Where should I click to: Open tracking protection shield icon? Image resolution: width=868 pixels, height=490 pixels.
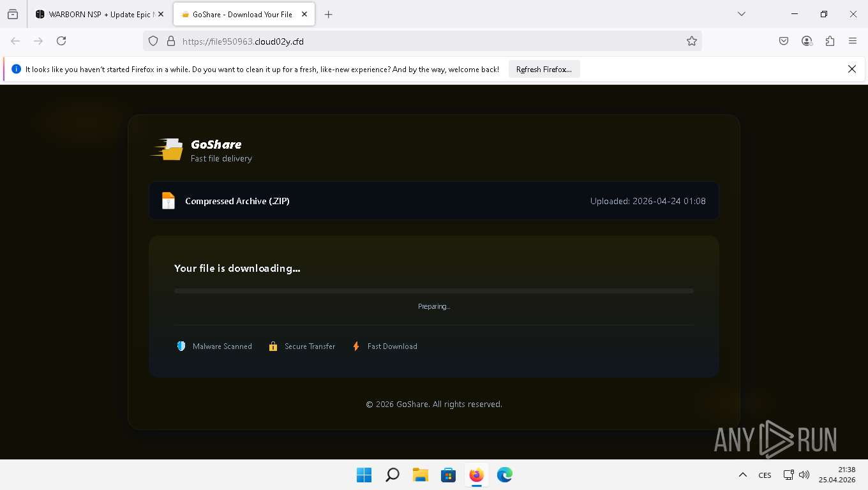coord(153,41)
